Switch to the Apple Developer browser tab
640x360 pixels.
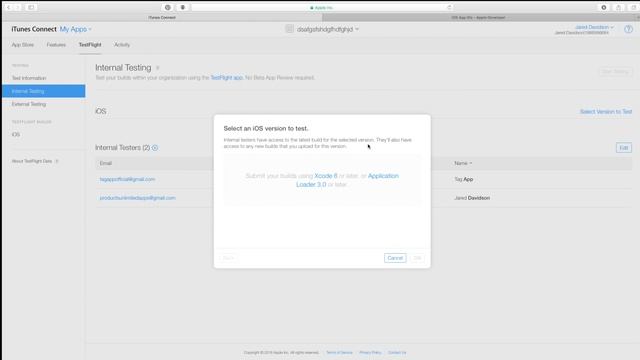point(478,18)
